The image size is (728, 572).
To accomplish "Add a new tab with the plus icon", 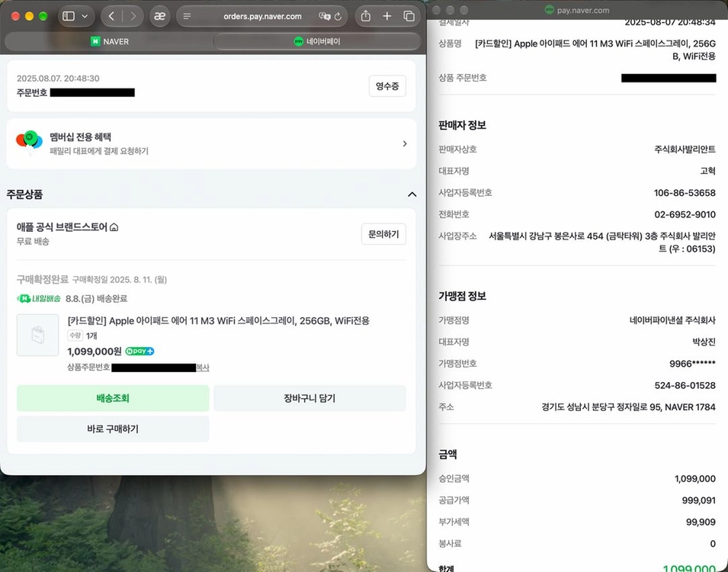I will [x=386, y=16].
